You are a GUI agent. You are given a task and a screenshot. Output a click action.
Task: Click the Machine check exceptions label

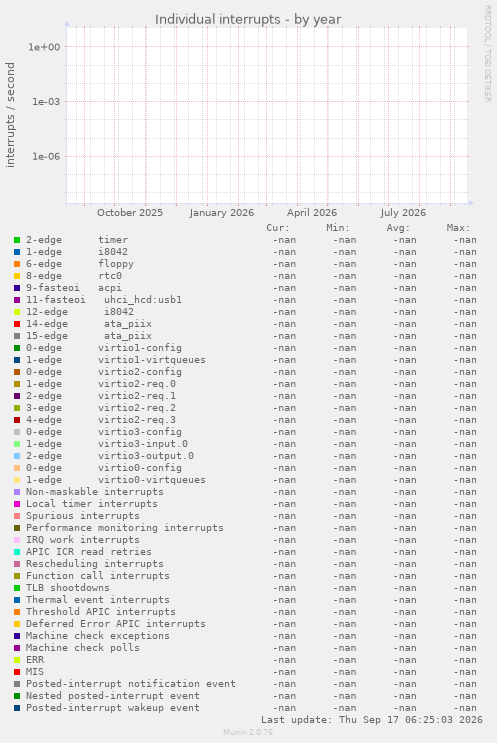(98, 636)
